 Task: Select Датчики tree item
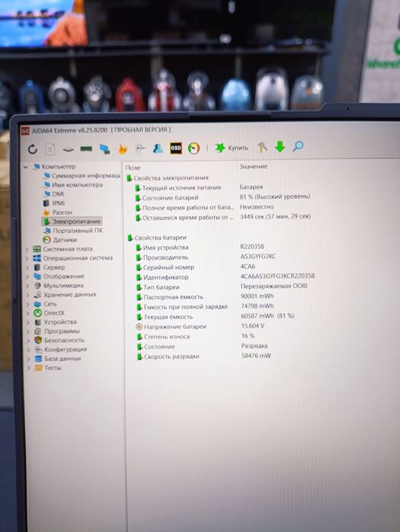point(60,240)
